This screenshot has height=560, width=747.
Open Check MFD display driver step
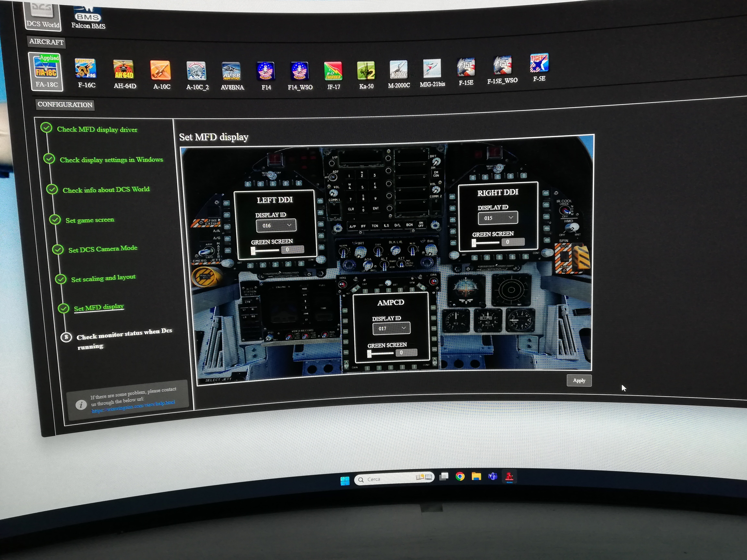click(97, 129)
